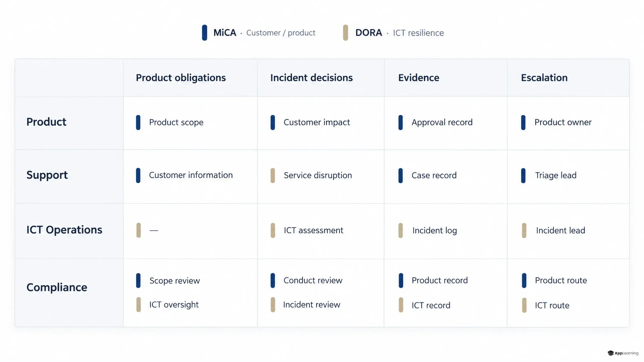The width and height of the screenshot is (644, 362).
Task: Click the 'Customer information' cell text
Action: pyautogui.click(x=191, y=175)
